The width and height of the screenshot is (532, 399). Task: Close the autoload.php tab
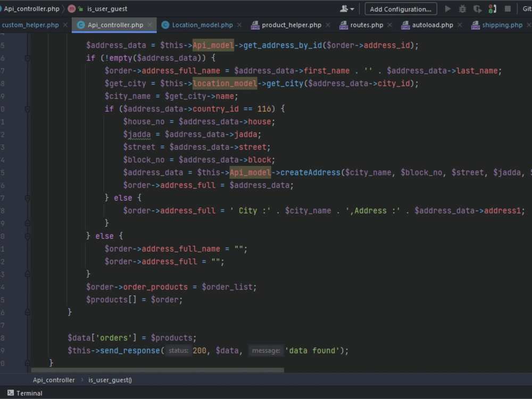460,25
